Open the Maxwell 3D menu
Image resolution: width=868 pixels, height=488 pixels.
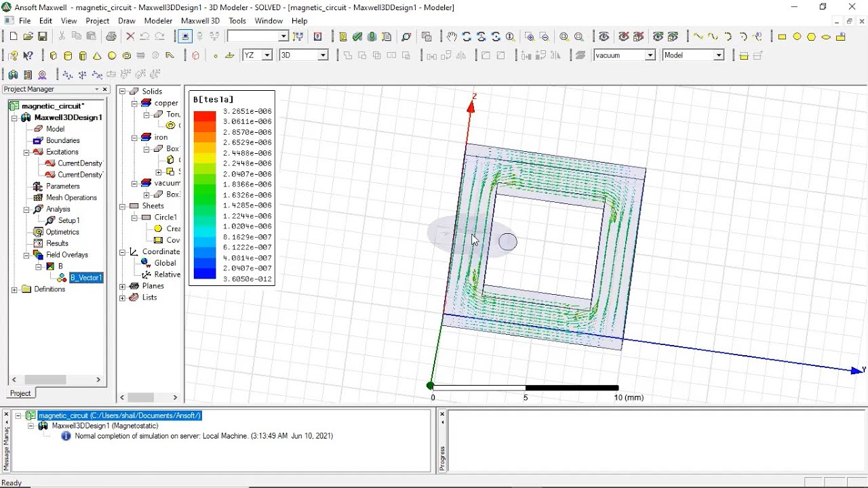(x=200, y=21)
